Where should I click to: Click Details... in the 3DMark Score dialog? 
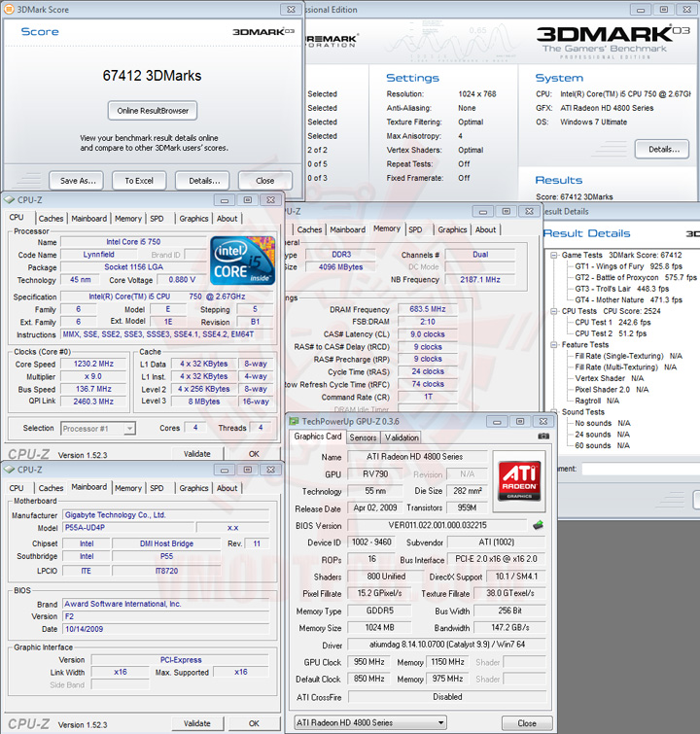pos(204,181)
